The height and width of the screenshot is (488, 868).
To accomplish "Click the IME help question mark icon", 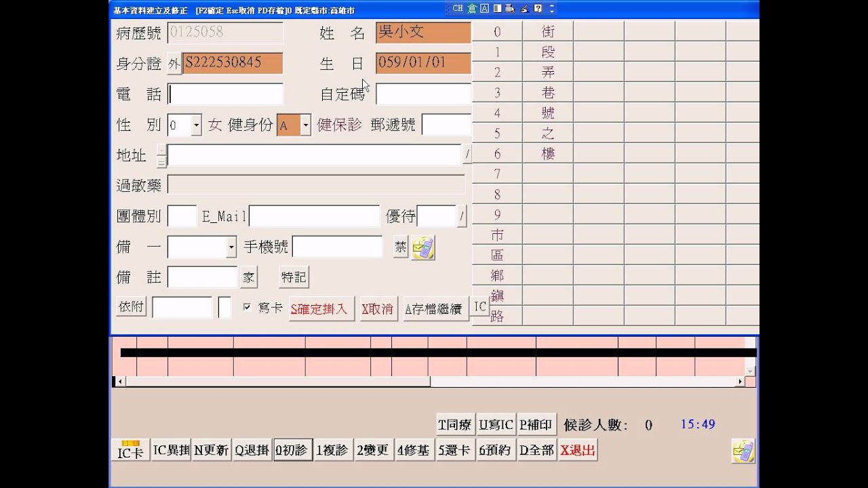I will click(x=538, y=9).
